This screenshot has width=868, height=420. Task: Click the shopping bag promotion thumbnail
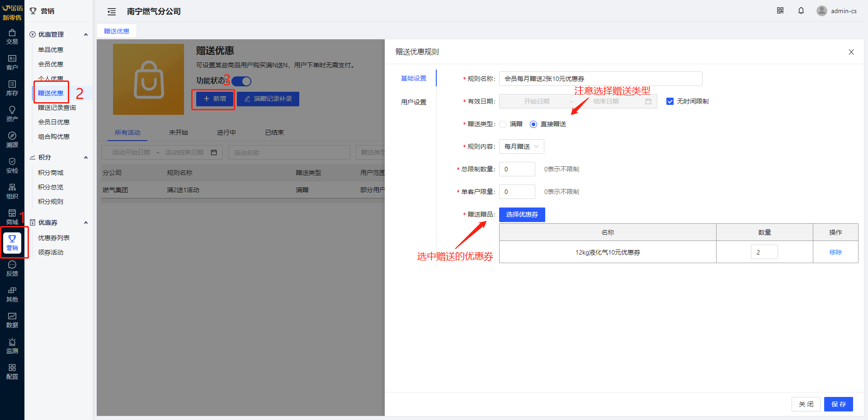(148, 79)
